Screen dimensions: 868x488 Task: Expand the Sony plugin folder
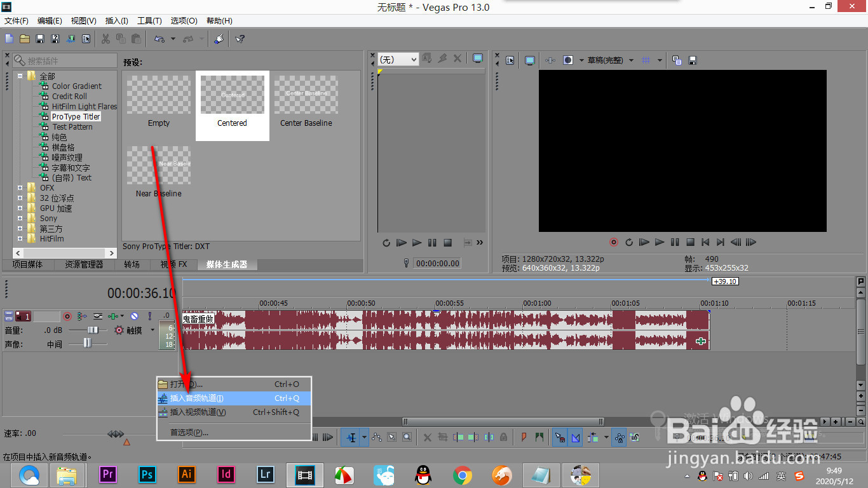[20, 219]
